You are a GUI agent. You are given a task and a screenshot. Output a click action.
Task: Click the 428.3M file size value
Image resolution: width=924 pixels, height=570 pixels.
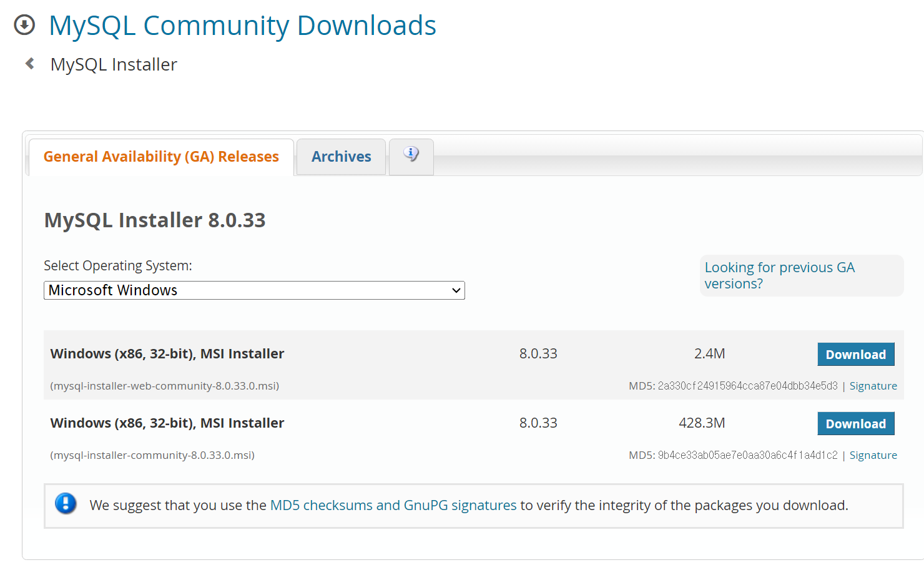click(702, 423)
